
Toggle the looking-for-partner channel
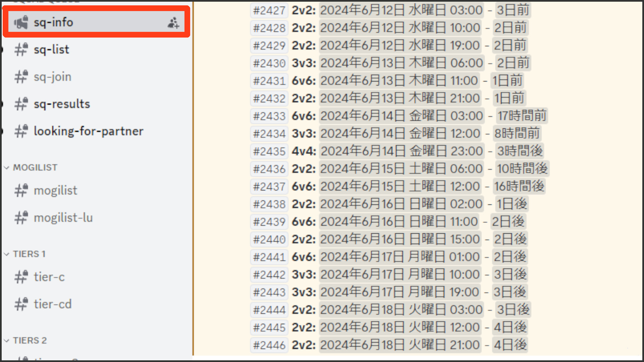click(89, 131)
